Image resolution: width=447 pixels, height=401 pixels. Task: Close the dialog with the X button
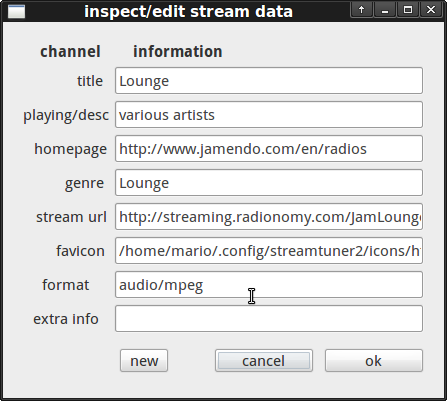pyautogui.click(x=431, y=10)
